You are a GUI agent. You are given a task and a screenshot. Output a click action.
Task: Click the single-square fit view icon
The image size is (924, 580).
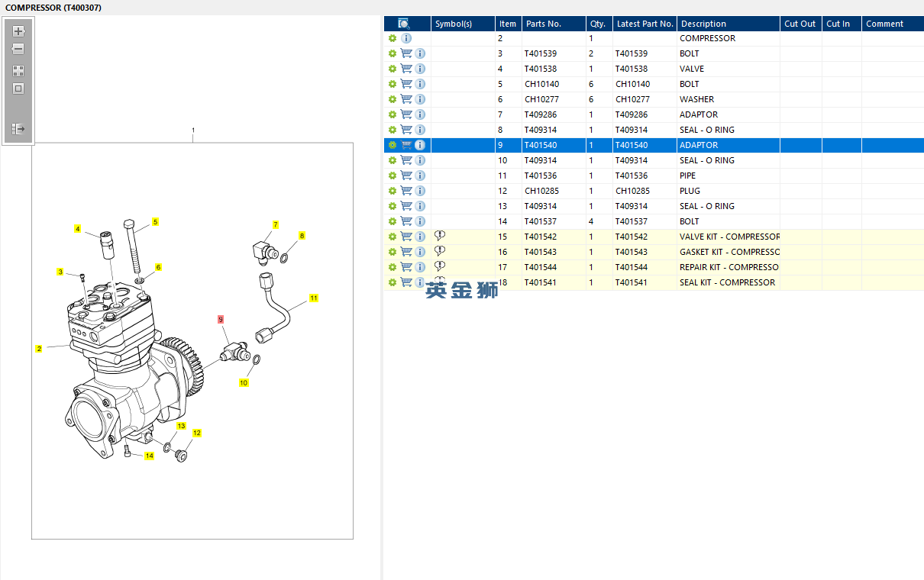click(18, 89)
